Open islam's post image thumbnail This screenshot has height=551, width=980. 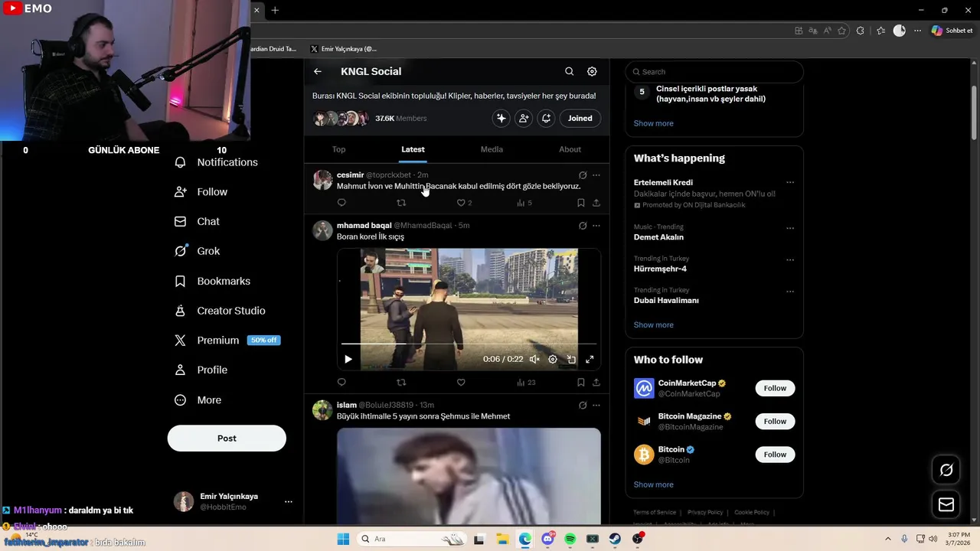[x=469, y=476]
